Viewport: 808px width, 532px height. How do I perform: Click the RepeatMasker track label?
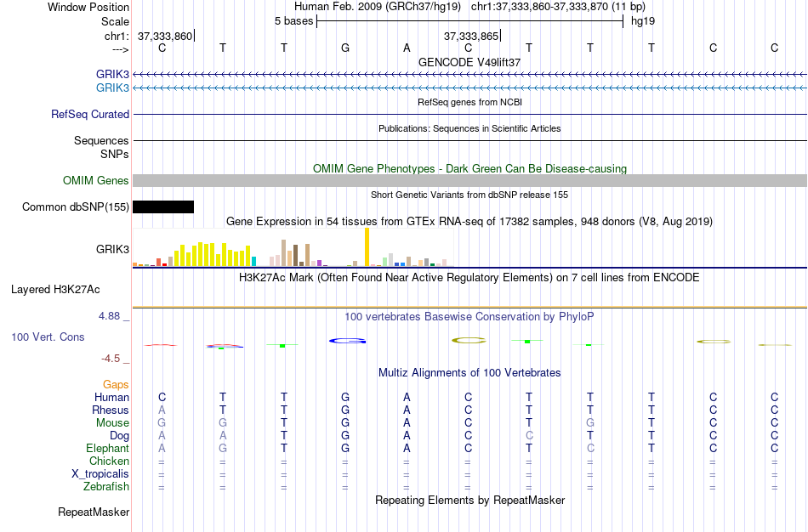point(94,512)
